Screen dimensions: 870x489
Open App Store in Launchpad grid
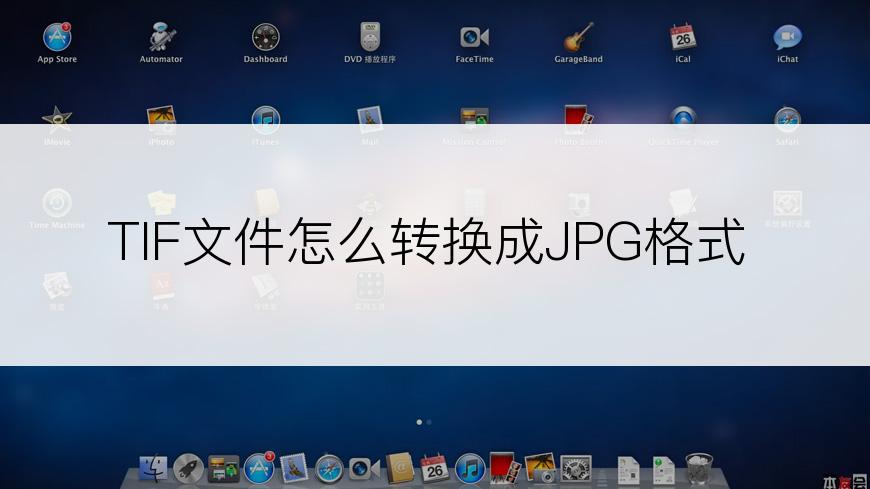coord(57,37)
